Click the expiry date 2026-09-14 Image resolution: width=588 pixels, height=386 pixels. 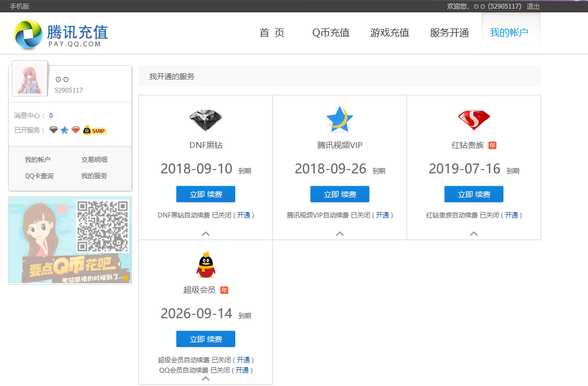click(x=197, y=314)
